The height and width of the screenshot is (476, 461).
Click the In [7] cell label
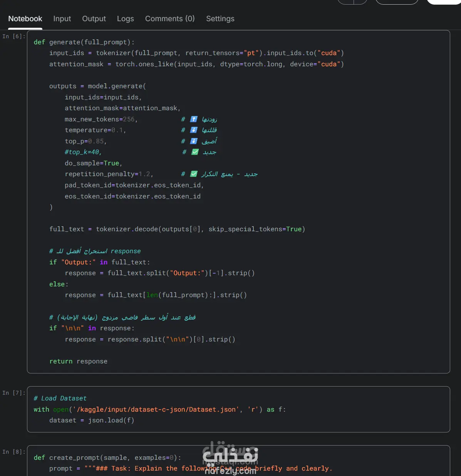[x=14, y=393]
